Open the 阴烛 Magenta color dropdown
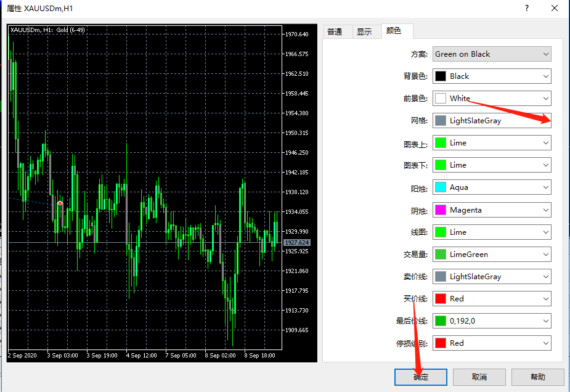Image resolution: width=570 pixels, height=392 pixels. (x=492, y=210)
